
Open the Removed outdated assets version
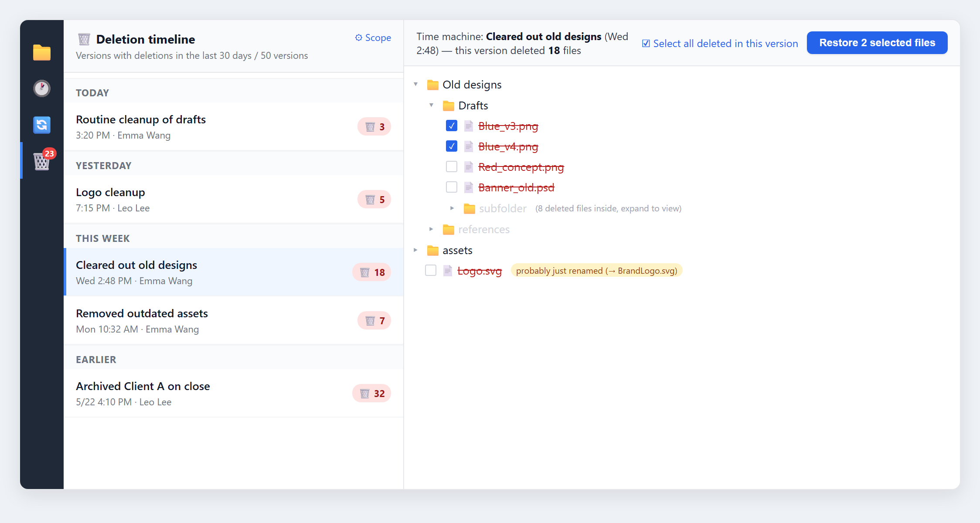(x=234, y=321)
